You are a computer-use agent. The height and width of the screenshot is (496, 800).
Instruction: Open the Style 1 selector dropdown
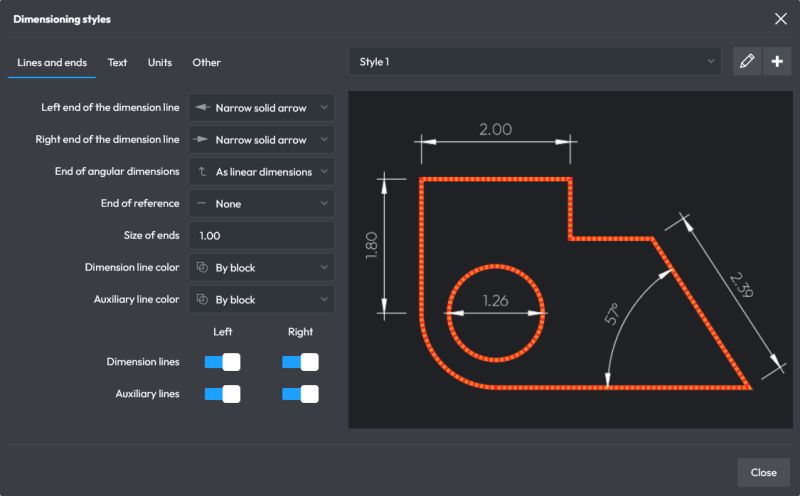[535, 62]
